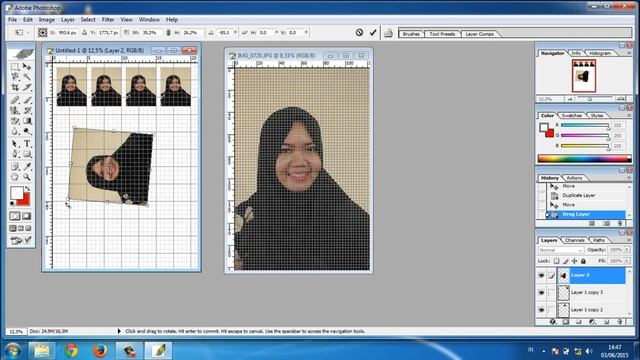
Task: Select the Path Selection tool
Action: point(15,144)
